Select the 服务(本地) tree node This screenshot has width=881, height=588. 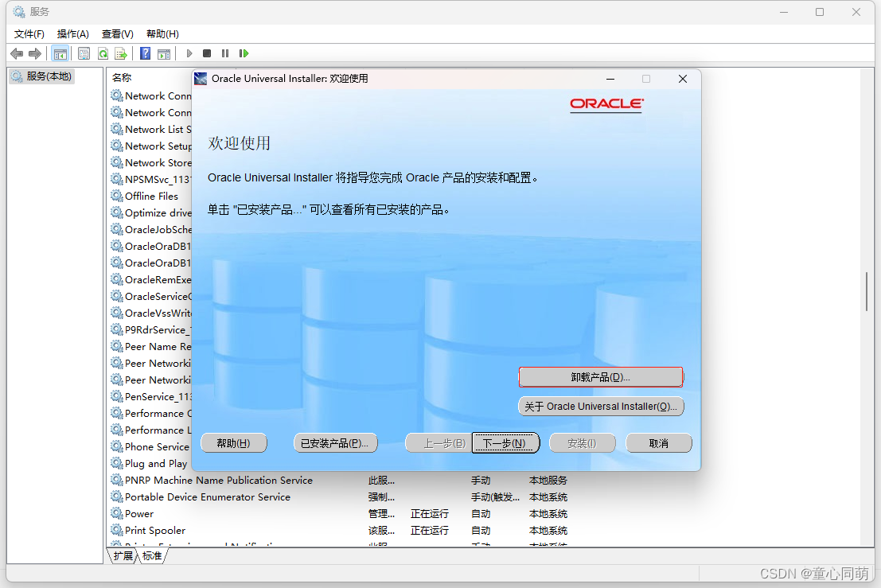click(x=42, y=76)
